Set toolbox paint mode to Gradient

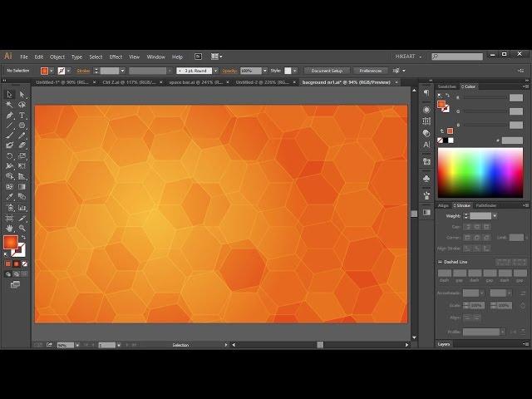[x=17, y=264]
